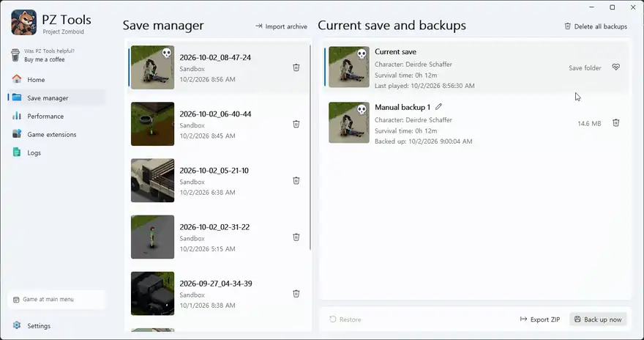Select save name 2026-10-02_02-31-22
The height and width of the screenshot is (340, 644).
(214, 227)
